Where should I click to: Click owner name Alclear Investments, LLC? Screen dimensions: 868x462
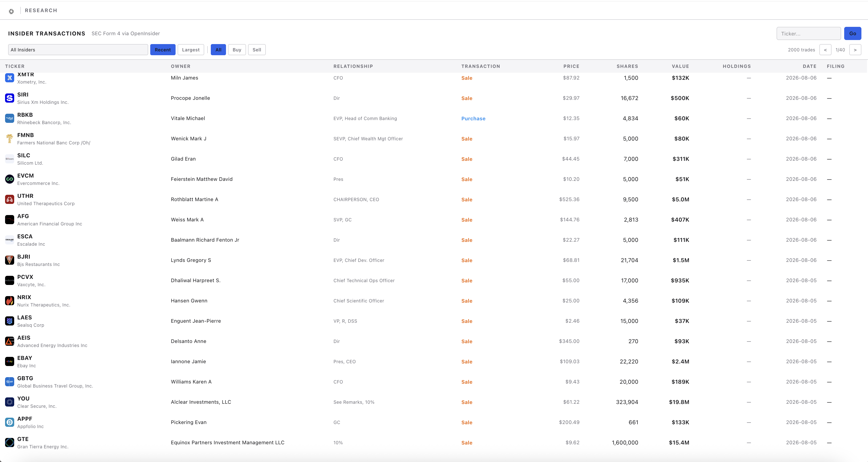pyautogui.click(x=201, y=402)
